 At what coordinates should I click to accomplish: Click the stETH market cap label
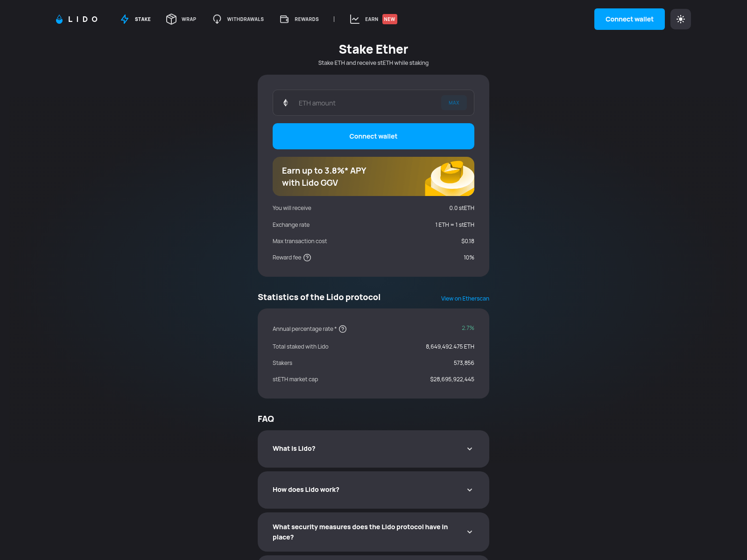tap(295, 379)
